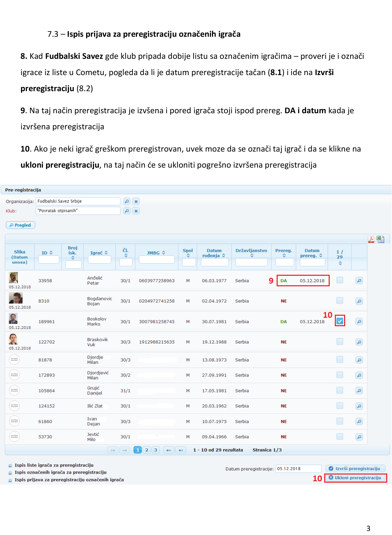Uncheck the Boskolov Marko checkbox
392x535 pixels.
tap(340, 321)
